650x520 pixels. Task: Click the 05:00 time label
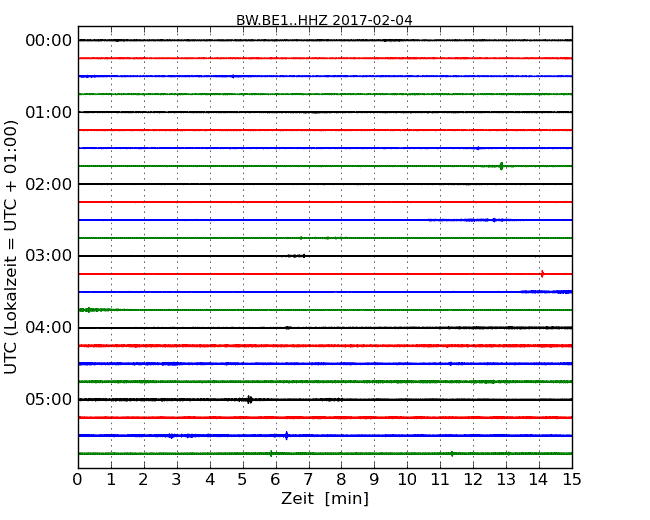pos(49,399)
